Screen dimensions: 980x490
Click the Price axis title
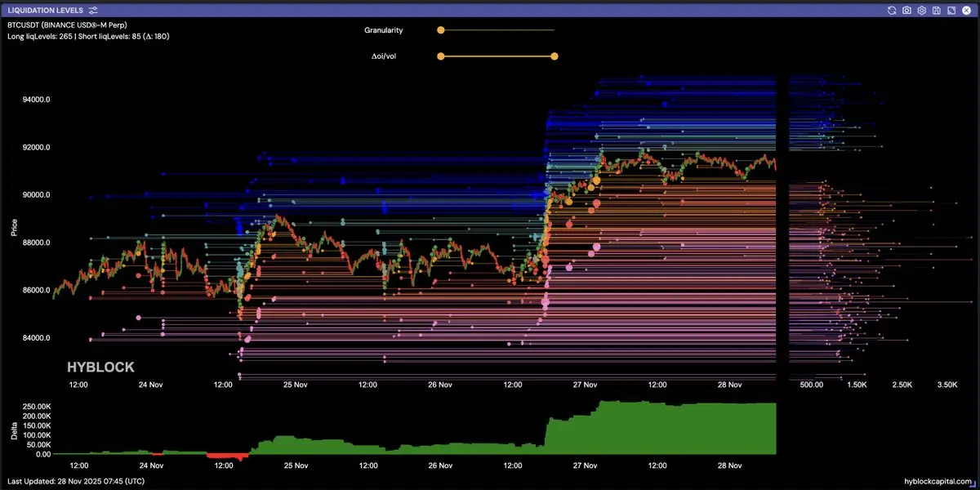(x=13, y=227)
